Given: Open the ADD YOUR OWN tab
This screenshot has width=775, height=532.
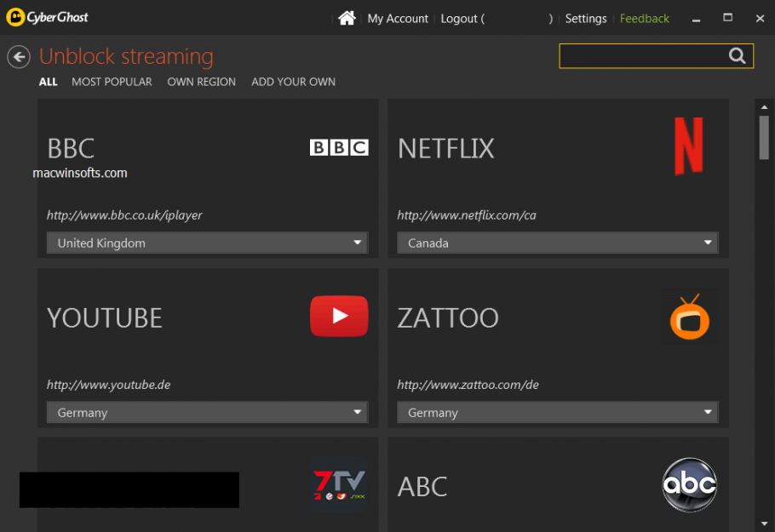Looking at the screenshot, I should click(294, 82).
